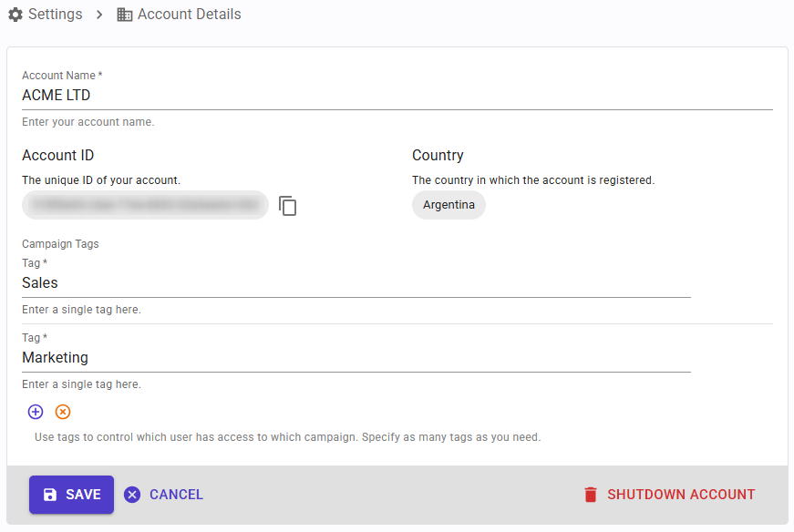
Task: Click the save disk icon inside Save button
Action: click(50, 494)
